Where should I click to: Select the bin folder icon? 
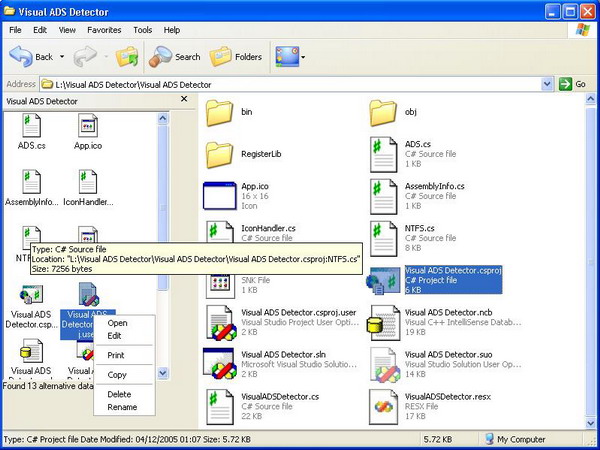coord(219,113)
